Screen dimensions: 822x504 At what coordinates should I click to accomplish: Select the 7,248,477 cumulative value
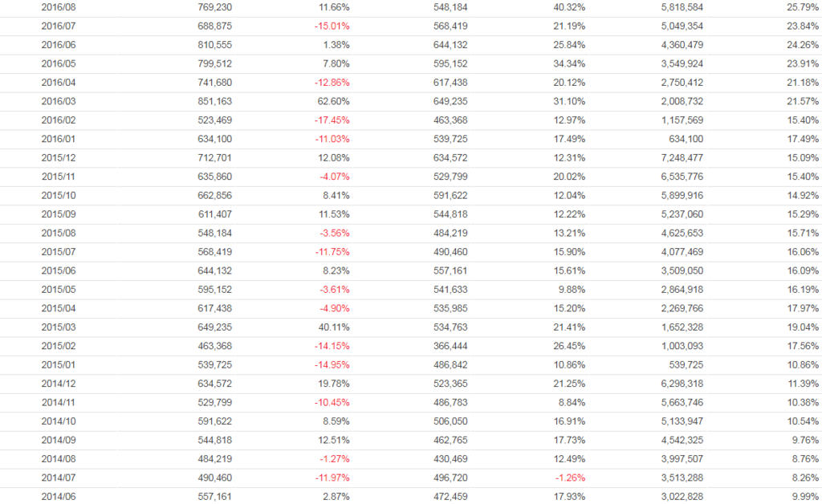pos(681,157)
